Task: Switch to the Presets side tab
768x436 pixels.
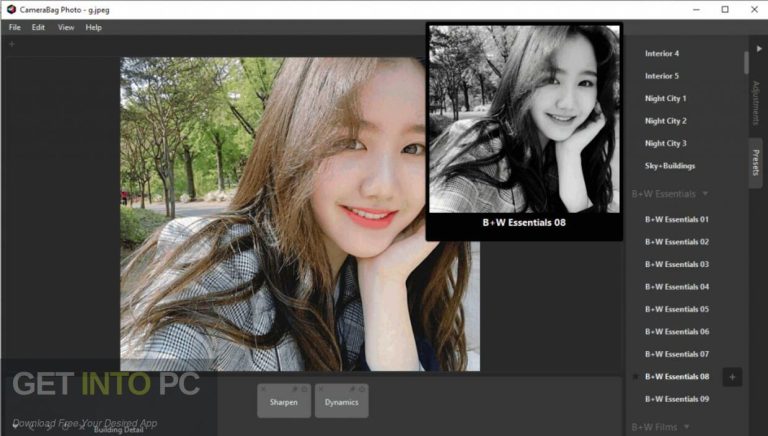Action: [756, 163]
